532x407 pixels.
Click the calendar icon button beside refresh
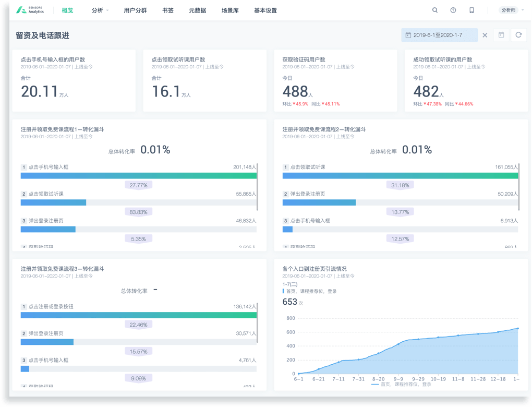pos(501,35)
